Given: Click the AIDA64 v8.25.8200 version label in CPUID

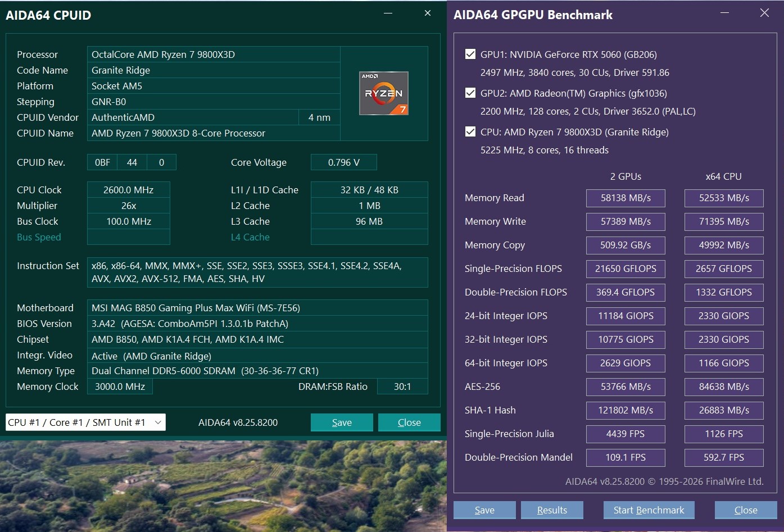Looking at the screenshot, I should coord(238,422).
